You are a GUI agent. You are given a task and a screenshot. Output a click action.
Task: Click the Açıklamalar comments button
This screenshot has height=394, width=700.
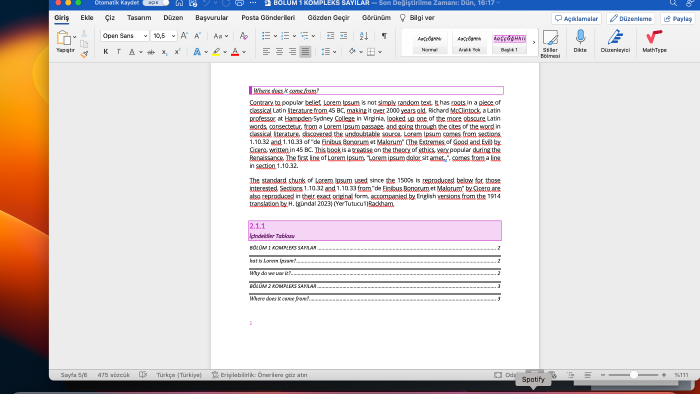click(576, 18)
